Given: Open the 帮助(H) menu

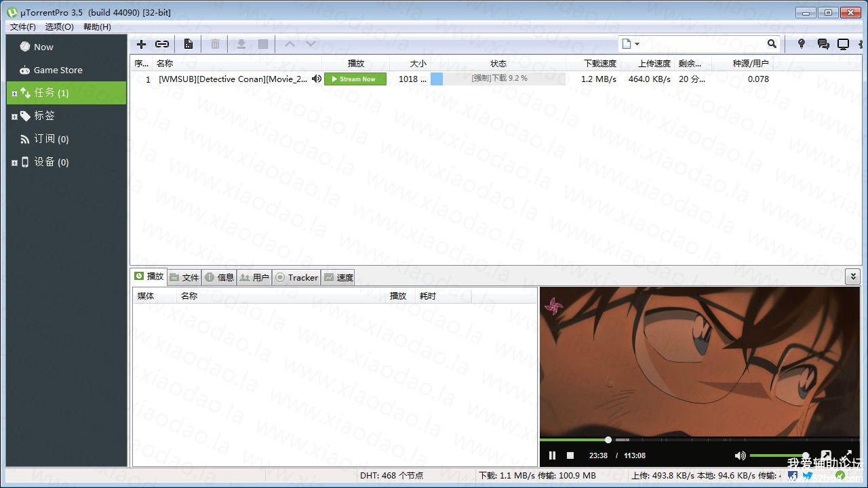Looking at the screenshot, I should (97, 26).
